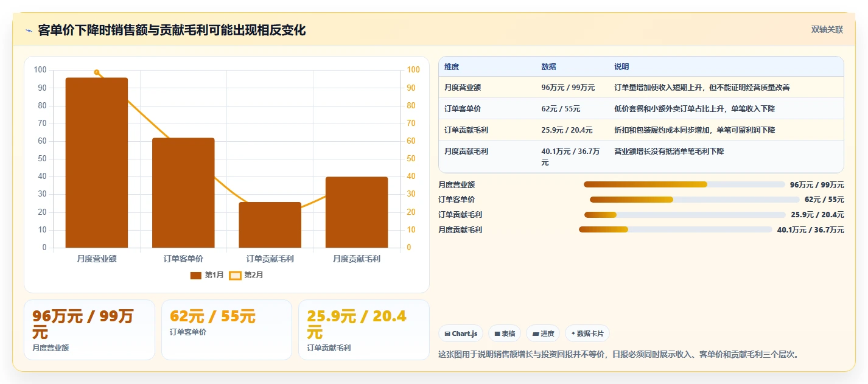Click the 双轴关联 label
This screenshot has height=384, width=868.
point(827,30)
